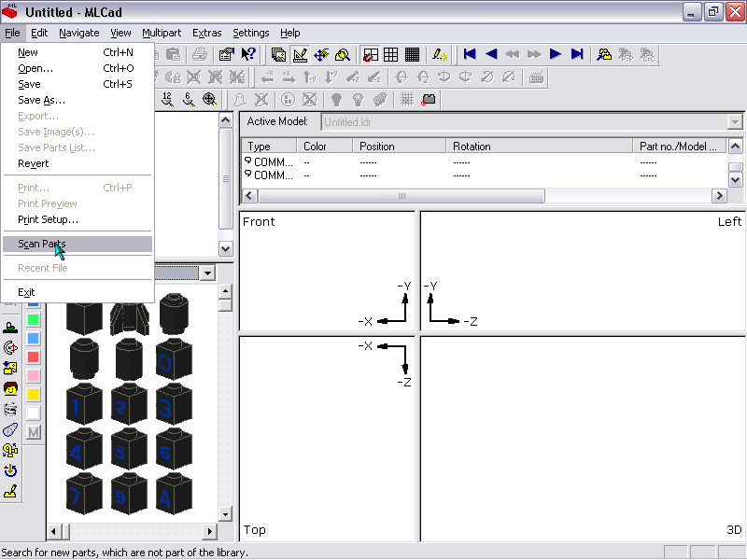Select the zoom mode magnifier icon

click(x=343, y=55)
